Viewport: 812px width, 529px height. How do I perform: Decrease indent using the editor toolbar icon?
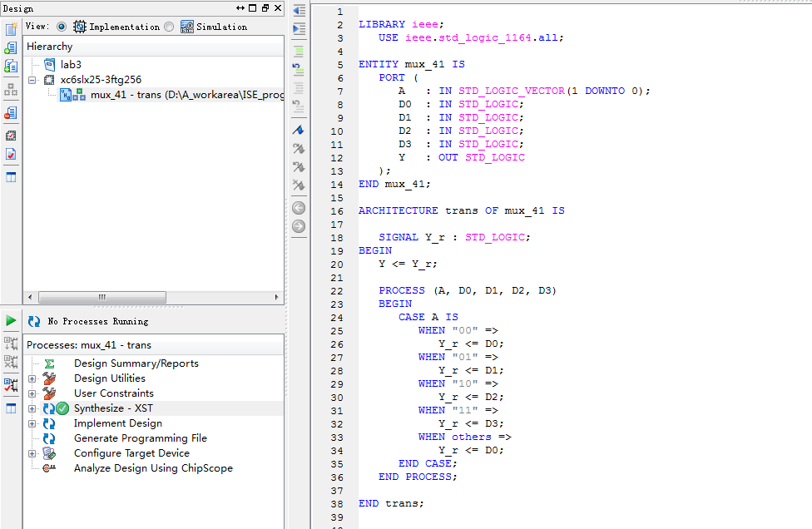(299, 11)
